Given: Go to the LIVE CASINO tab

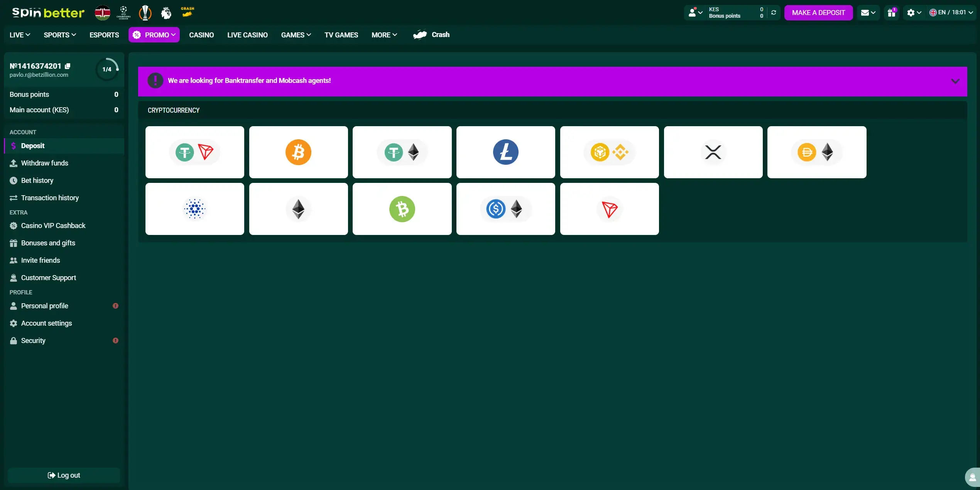Looking at the screenshot, I should pyautogui.click(x=247, y=35).
